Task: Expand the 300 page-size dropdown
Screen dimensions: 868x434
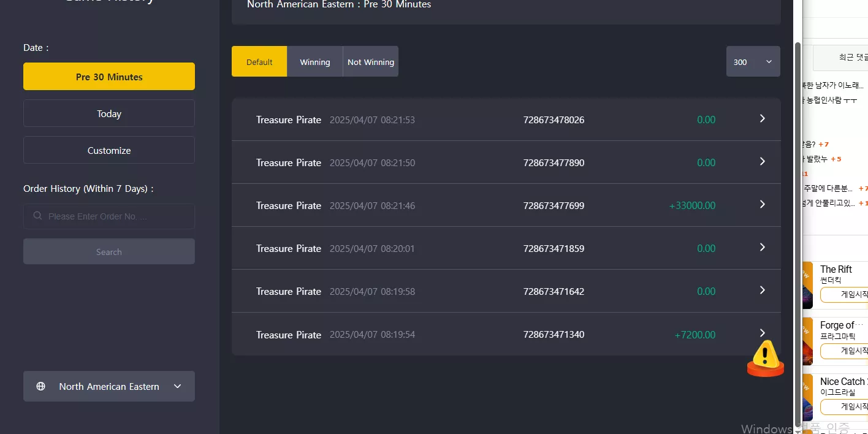Action: click(753, 61)
